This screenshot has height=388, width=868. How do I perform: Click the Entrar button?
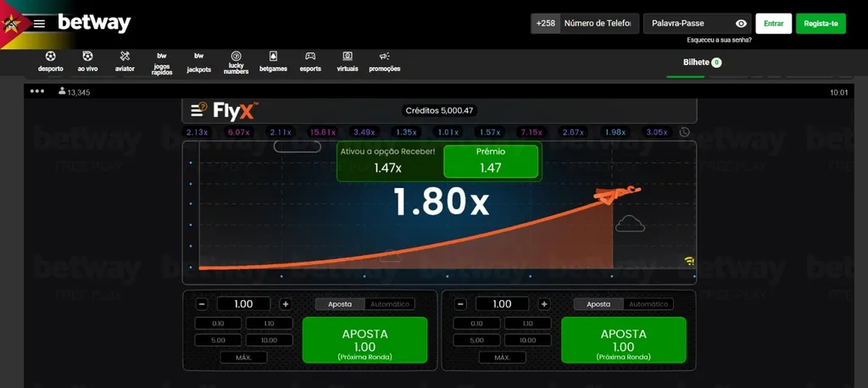click(x=773, y=23)
